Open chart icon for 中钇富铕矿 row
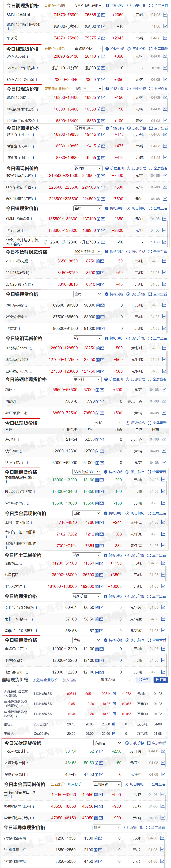Image resolution: width=171 pixels, height=868 pixels. [x=164, y=587]
